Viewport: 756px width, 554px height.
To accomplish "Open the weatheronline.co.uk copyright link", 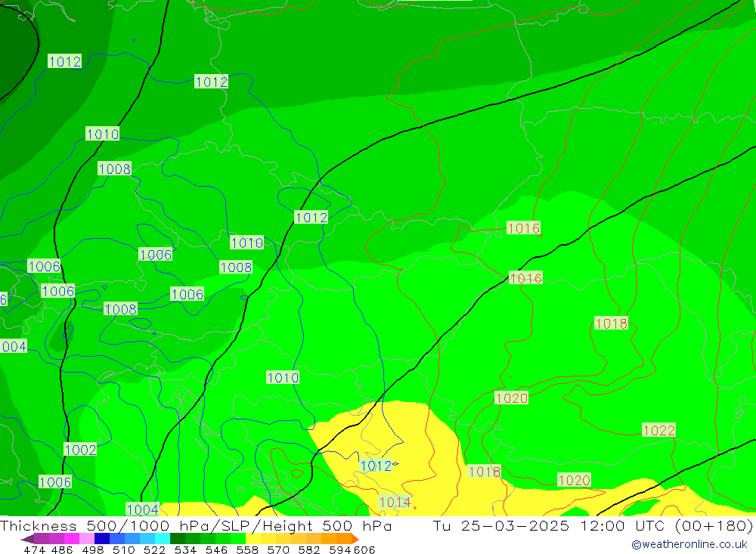I will pyautogui.click(x=689, y=544).
